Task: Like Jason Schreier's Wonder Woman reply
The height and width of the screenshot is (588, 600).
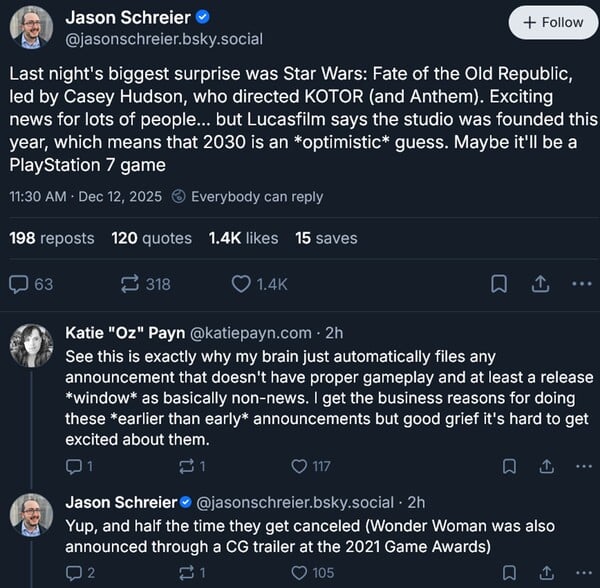Action: coord(300,573)
